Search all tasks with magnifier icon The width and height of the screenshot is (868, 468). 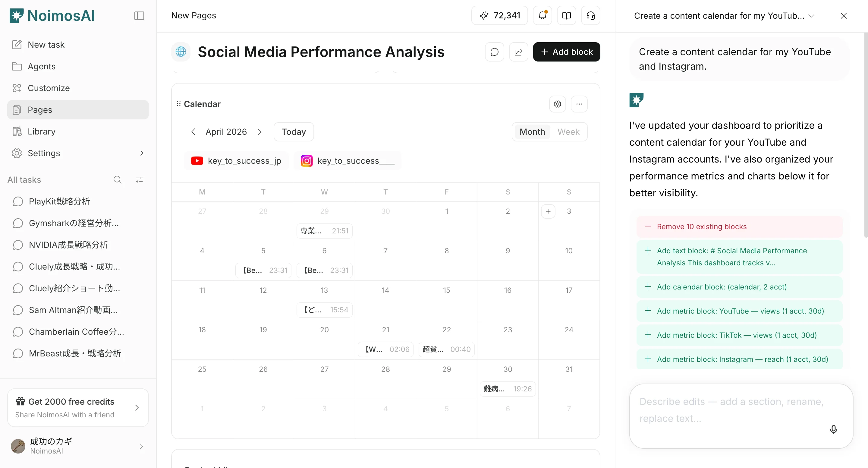click(x=117, y=180)
